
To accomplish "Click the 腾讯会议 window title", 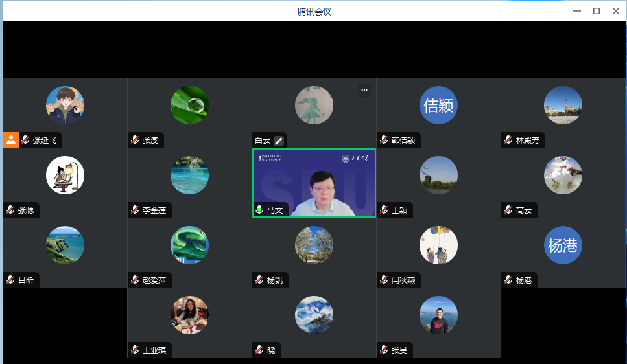I will pyautogui.click(x=314, y=11).
